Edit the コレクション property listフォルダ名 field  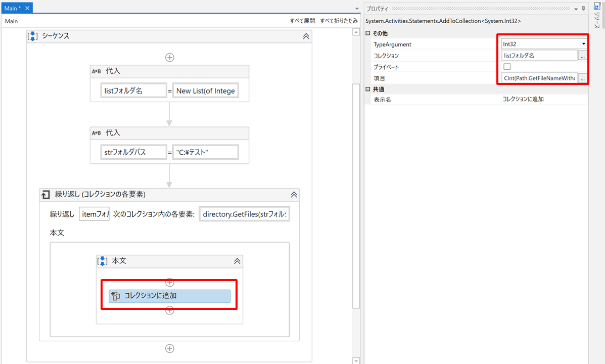pos(539,56)
